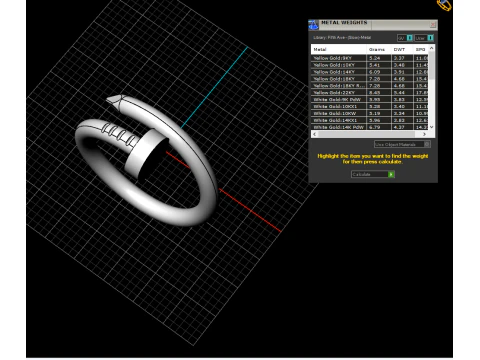Click the 8.45 grams value
The image size is (480, 360).
(x=375, y=93)
